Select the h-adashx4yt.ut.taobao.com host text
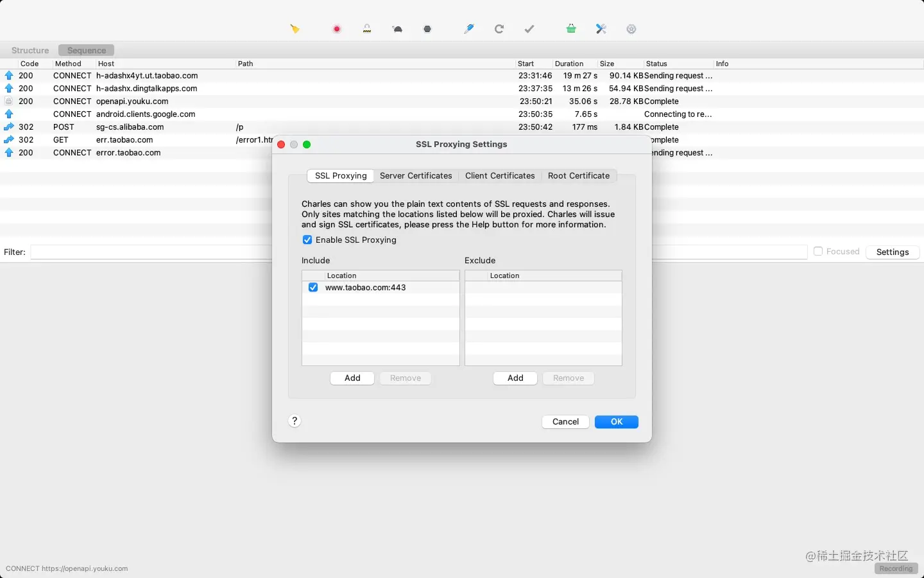Image resolution: width=924 pixels, height=578 pixels. [147, 76]
